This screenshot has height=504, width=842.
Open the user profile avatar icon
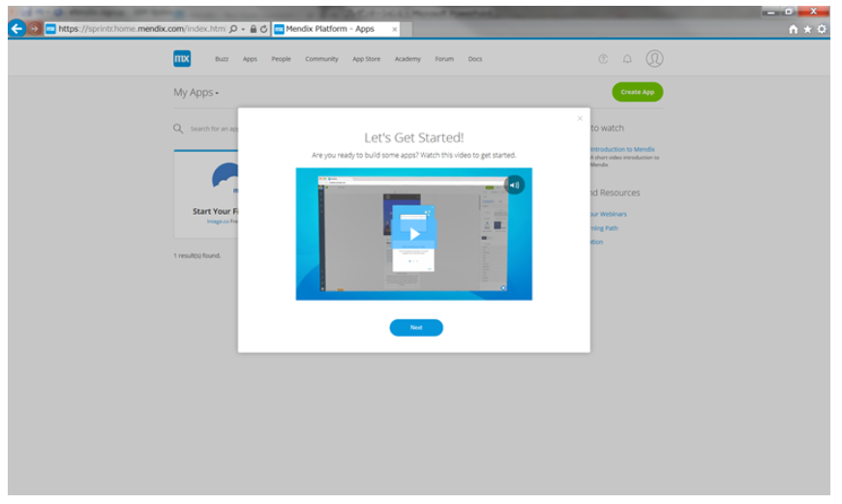point(654,58)
